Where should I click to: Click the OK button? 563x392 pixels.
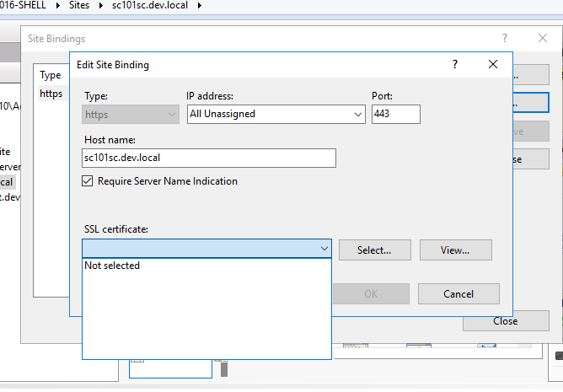point(371,293)
